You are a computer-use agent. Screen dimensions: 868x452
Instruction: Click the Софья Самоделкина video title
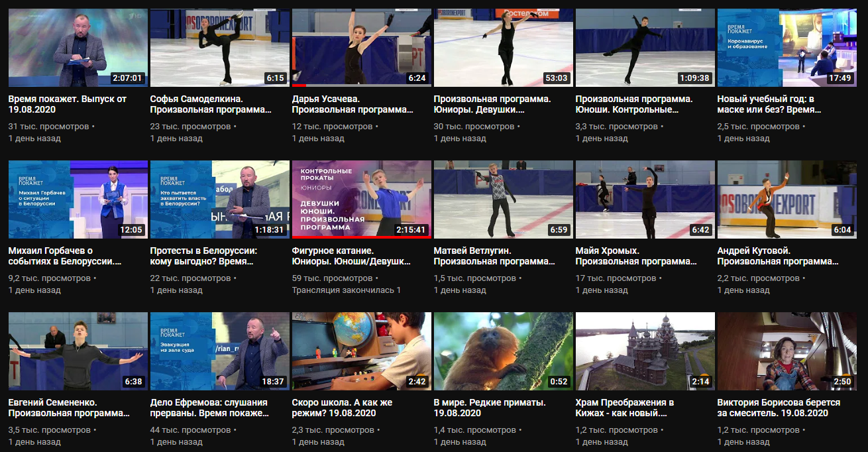(211, 104)
